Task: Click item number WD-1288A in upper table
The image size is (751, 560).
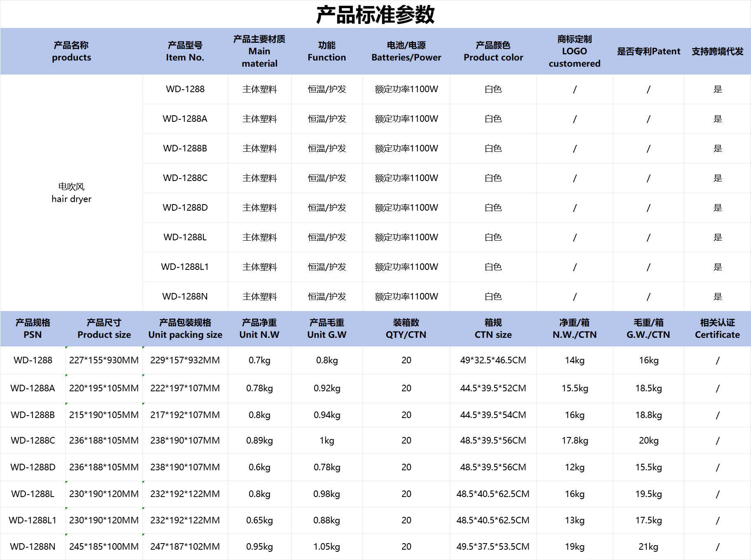Action: click(x=185, y=119)
